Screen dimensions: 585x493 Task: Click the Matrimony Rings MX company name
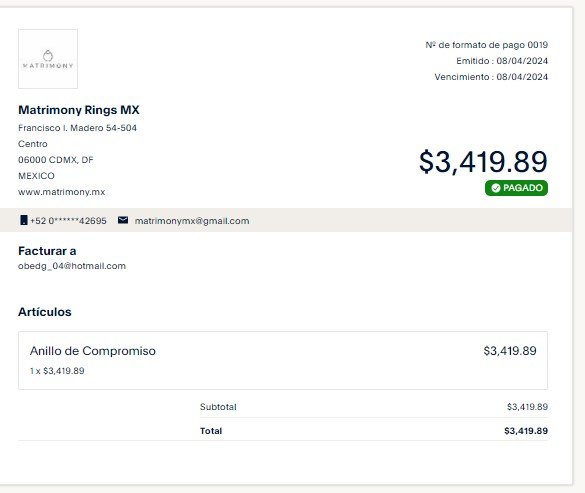[x=79, y=110]
